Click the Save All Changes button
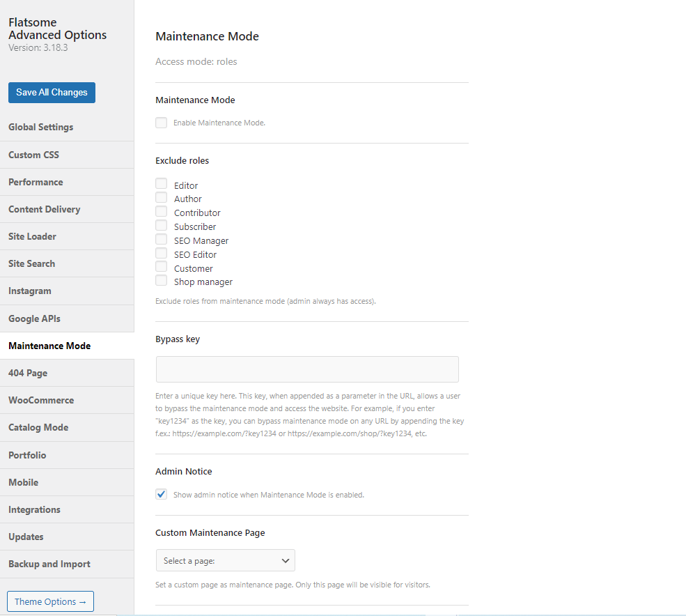The image size is (686, 616). 52,93
